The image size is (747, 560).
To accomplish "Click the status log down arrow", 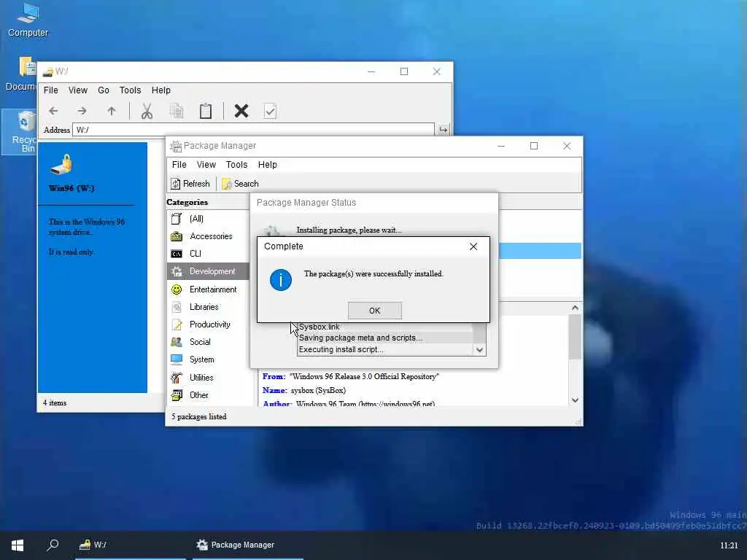I will click(x=480, y=350).
